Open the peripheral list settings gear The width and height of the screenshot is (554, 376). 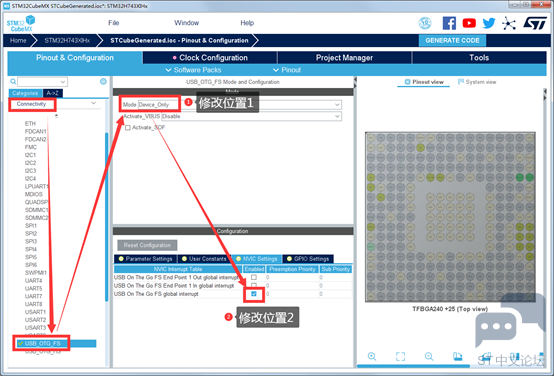point(103,82)
